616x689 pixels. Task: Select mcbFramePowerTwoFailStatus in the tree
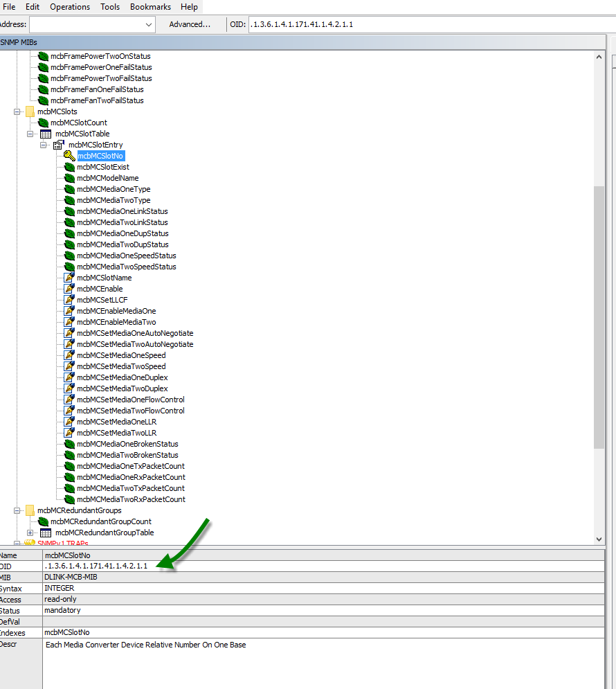click(x=101, y=78)
